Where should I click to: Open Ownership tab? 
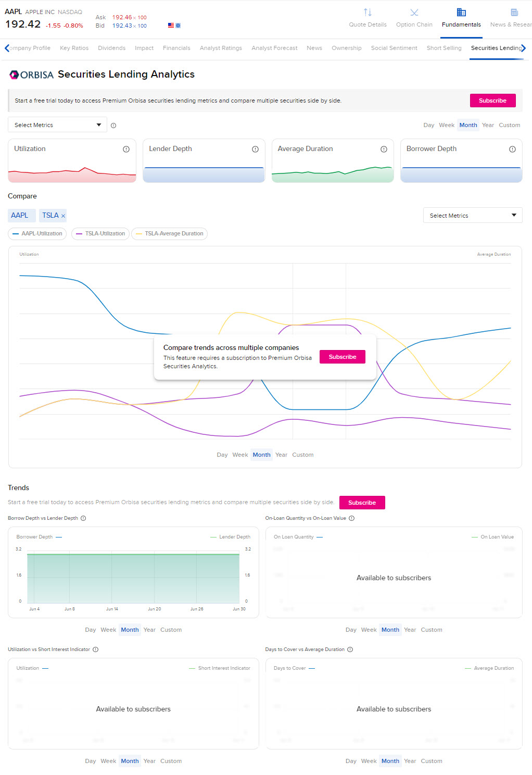[347, 48]
